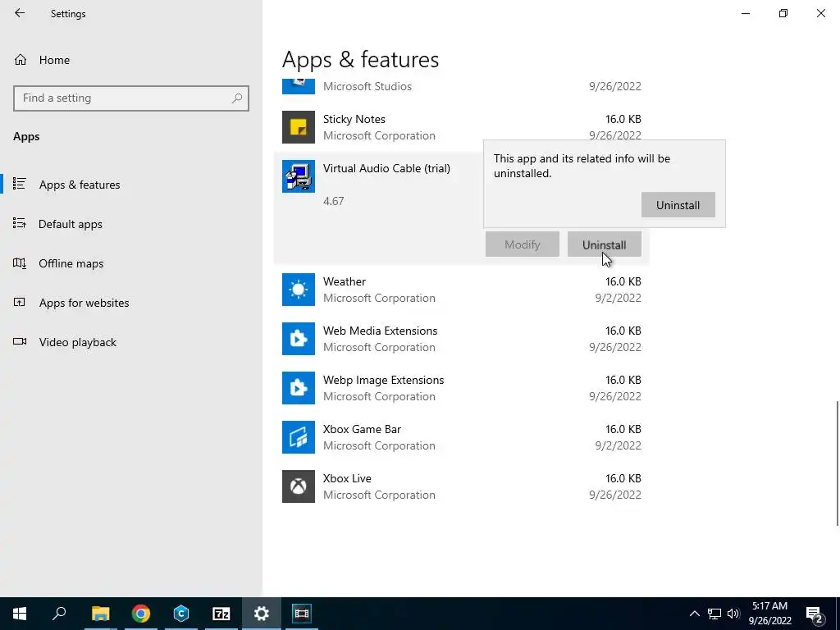Viewport: 840px width, 630px height.
Task: Click the apps list vertical scrollbar
Action: 837,463
